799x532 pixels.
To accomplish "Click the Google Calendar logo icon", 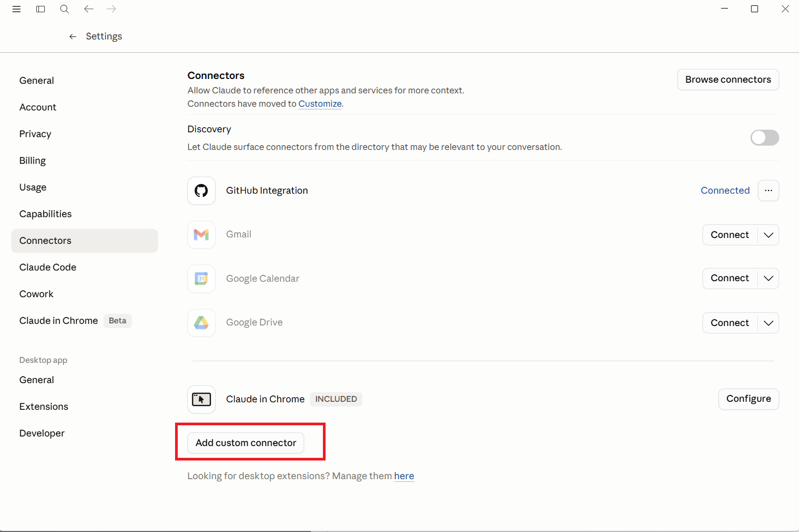I will 201,279.
